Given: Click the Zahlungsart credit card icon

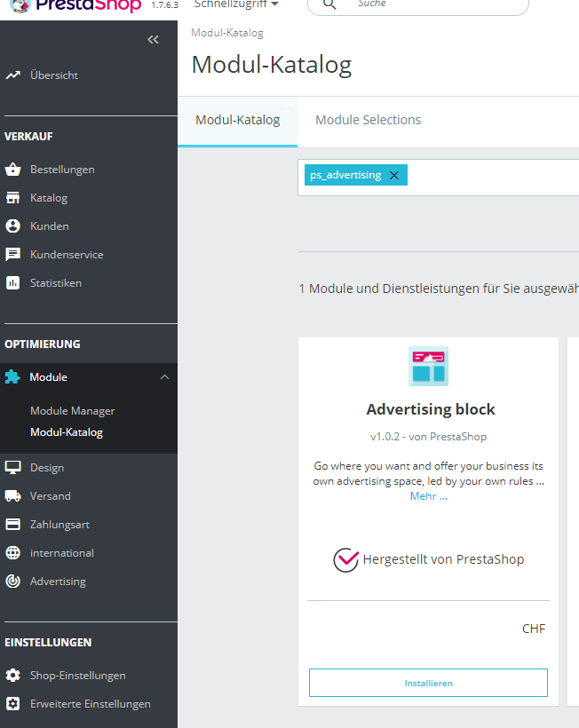Looking at the screenshot, I should pyautogui.click(x=13, y=524).
